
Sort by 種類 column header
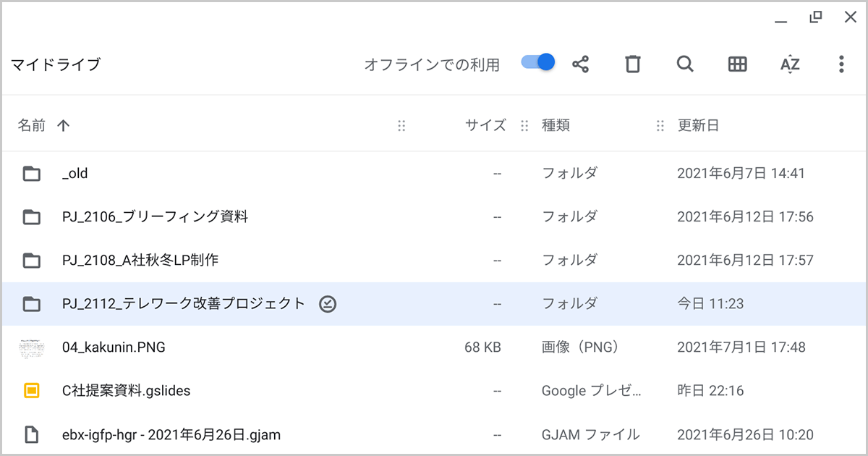click(556, 125)
